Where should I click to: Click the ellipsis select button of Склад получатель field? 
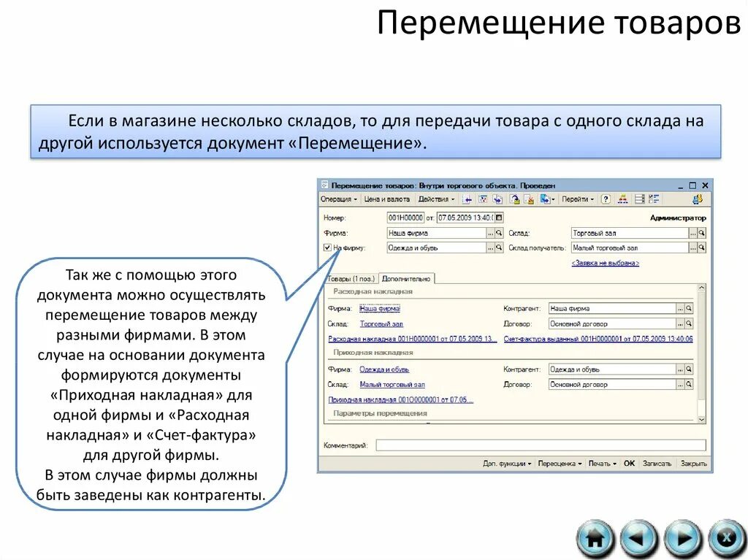click(693, 248)
